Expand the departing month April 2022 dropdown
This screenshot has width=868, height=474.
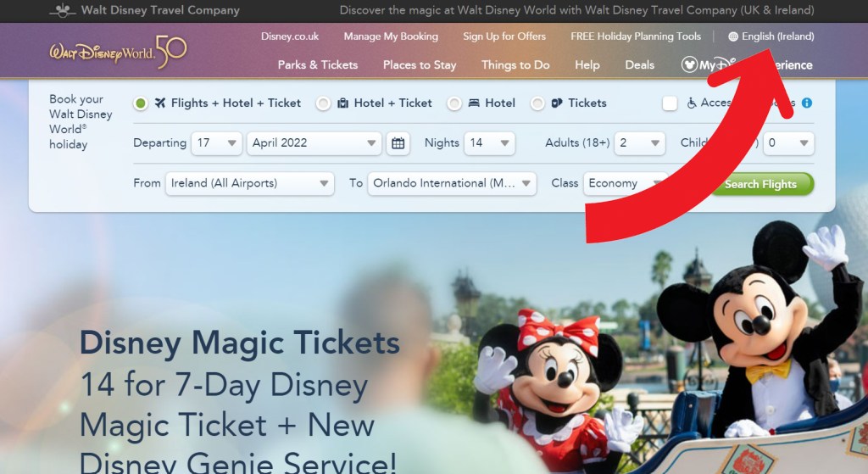(x=314, y=143)
